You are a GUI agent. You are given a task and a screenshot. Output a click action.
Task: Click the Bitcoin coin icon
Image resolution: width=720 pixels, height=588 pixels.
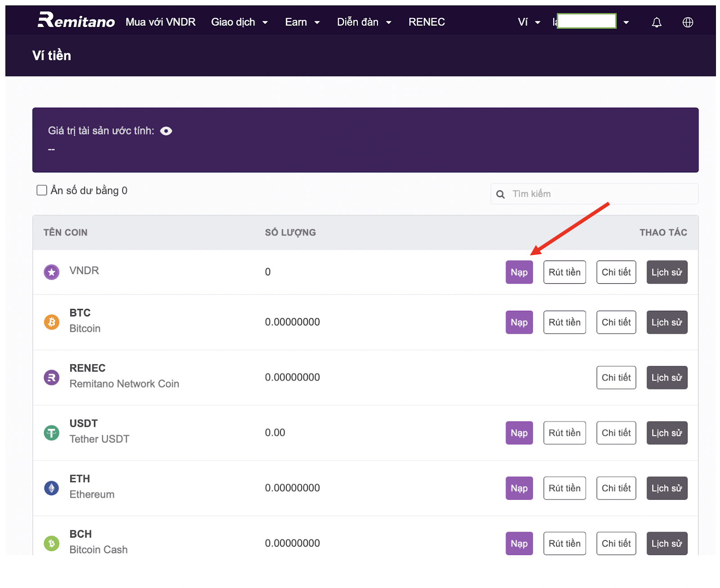52,322
